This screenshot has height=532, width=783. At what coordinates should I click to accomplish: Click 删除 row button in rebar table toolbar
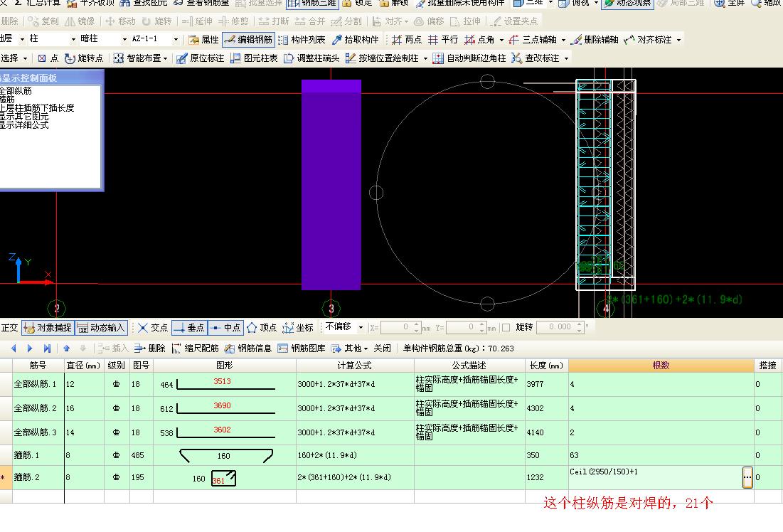pyautogui.click(x=150, y=349)
